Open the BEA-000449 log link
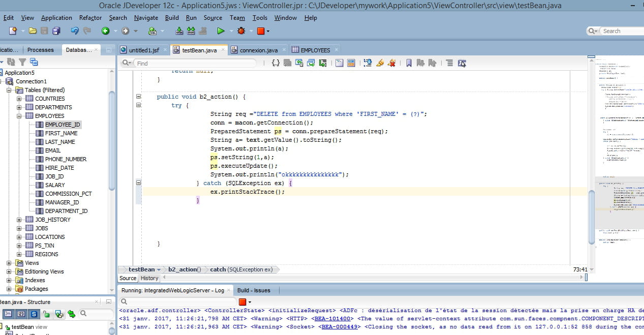644x335 pixels. [340, 327]
